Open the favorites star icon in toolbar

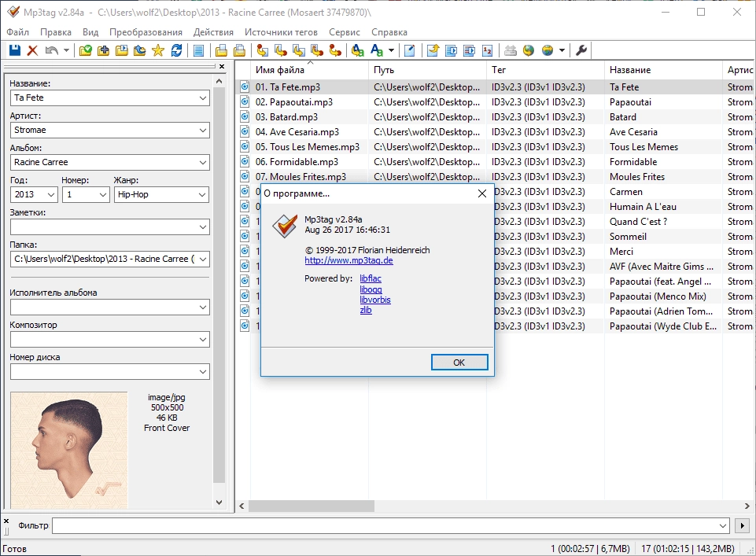click(x=158, y=50)
